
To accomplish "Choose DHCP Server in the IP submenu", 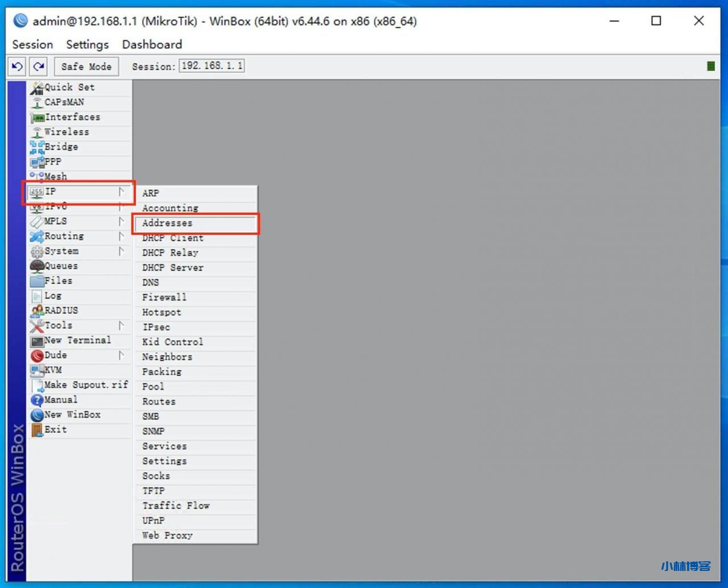I will (172, 268).
